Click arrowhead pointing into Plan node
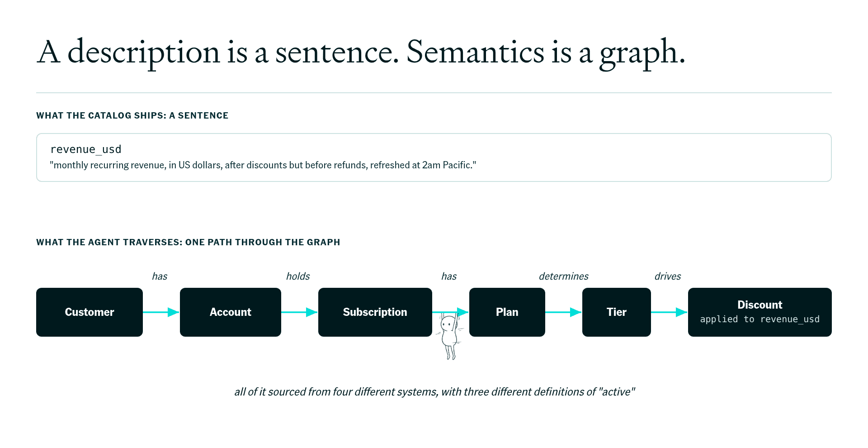Viewport: 868px width, 448px height. click(463, 312)
